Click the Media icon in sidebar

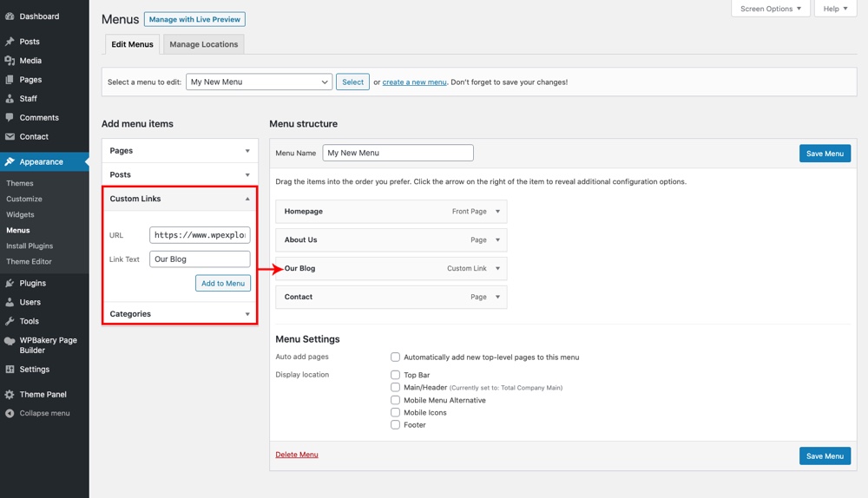pos(10,61)
